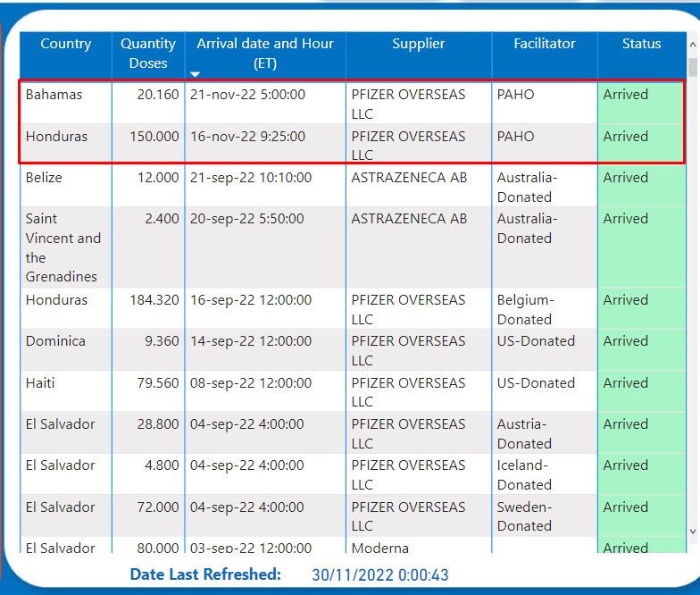The height and width of the screenshot is (595, 700).
Task: Click the Arrival date and Hour header
Action: [x=265, y=53]
